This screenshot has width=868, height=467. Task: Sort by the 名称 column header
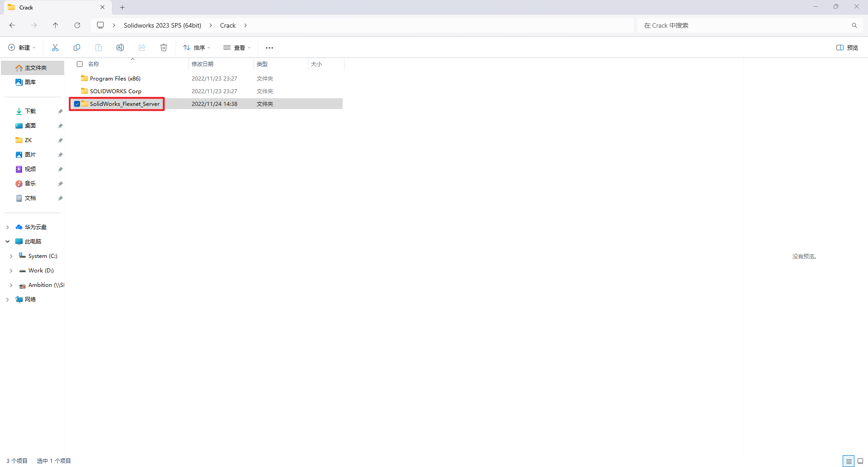pyautogui.click(x=131, y=64)
